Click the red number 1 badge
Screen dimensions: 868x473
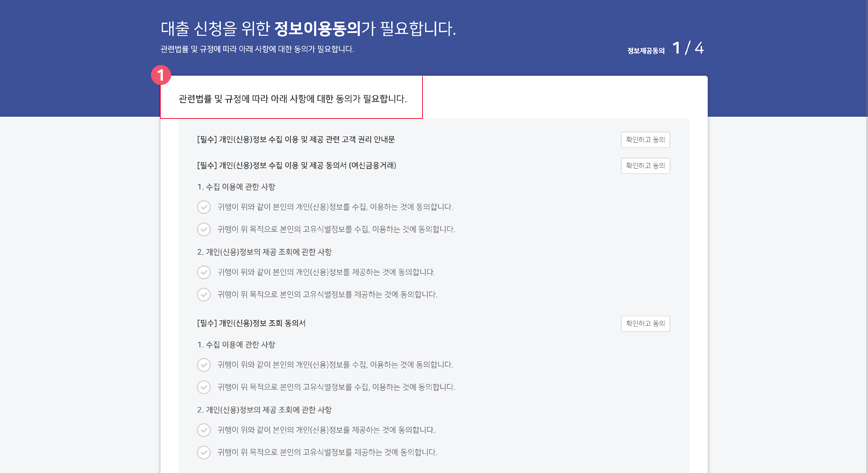(161, 75)
